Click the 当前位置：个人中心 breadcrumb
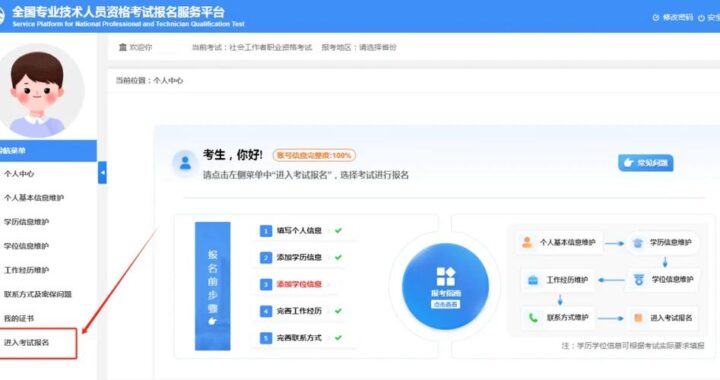Viewport: 720px width, 380px height. pyautogui.click(x=149, y=80)
